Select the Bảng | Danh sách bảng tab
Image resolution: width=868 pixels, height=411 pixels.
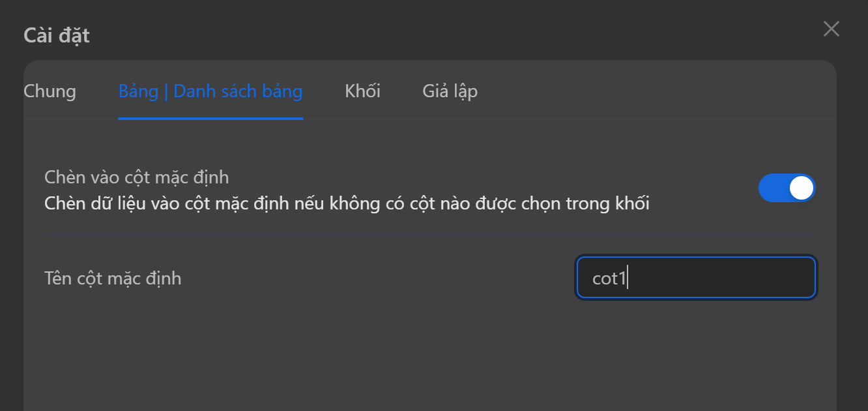tap(210, 91)
